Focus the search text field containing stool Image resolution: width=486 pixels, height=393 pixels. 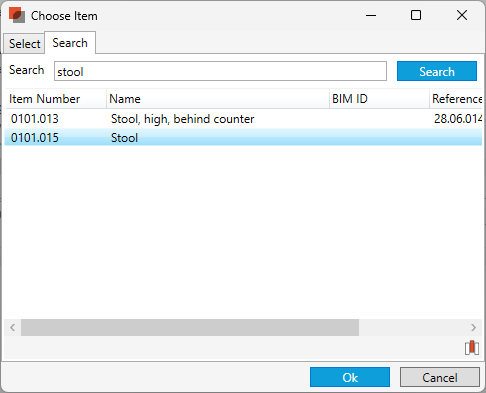(x=220, y=71)
